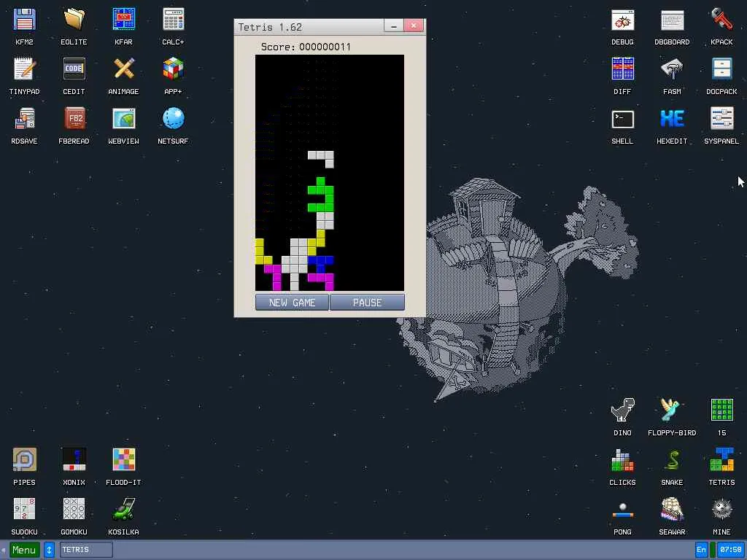Open the SEAWAR ship icon

672,510
